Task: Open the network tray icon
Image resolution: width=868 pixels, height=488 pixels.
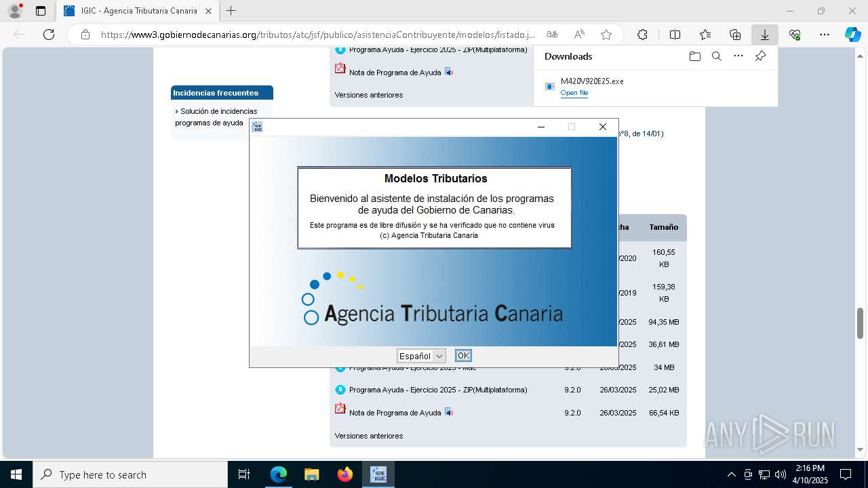Action: pyautogui.click(x=764, y=474)
